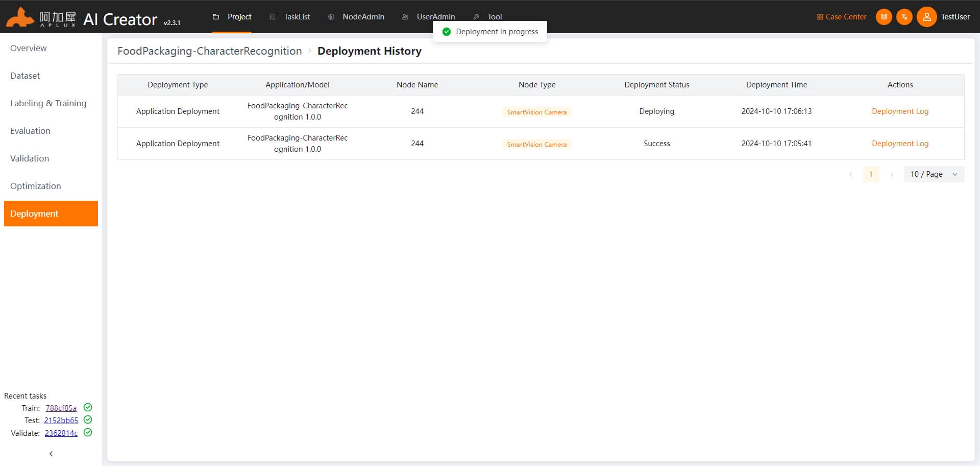Click Application/Model column header
Screen dimensions: 980x466
tap(297, 85)
